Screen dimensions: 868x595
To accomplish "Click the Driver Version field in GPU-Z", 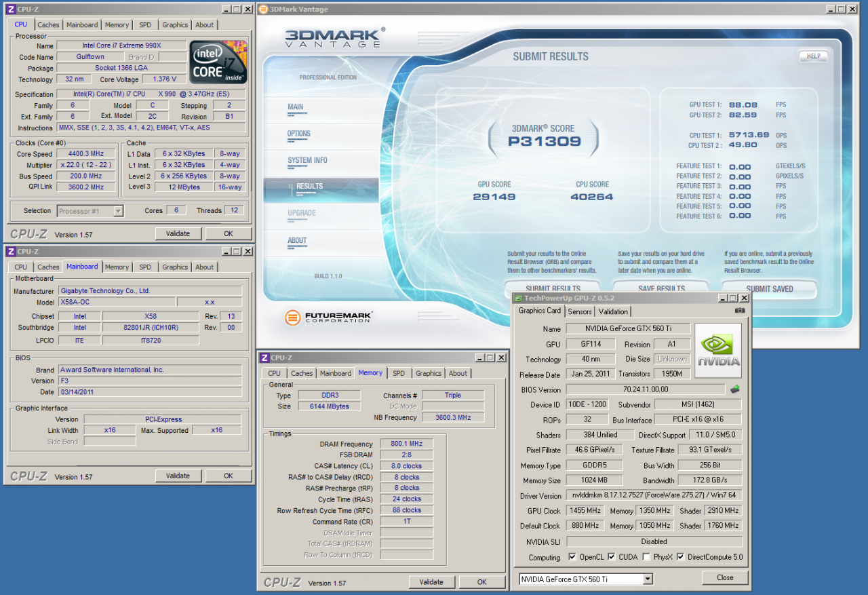I will click(x=654, y=495).
